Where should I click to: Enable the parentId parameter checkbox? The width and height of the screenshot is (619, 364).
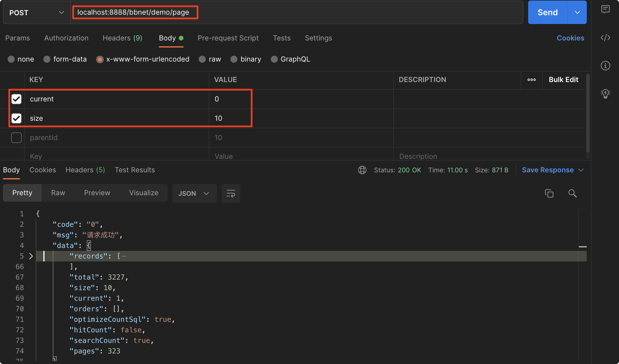pos(16,138)
